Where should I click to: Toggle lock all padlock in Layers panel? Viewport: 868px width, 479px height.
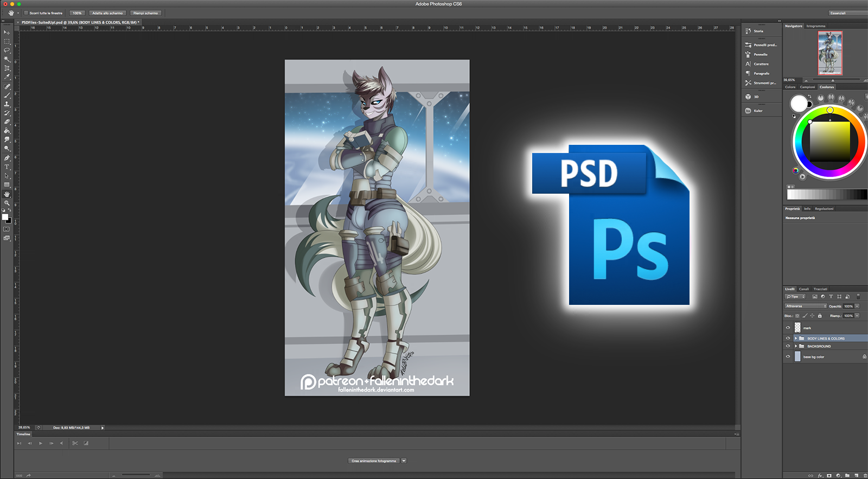point(820,316)
